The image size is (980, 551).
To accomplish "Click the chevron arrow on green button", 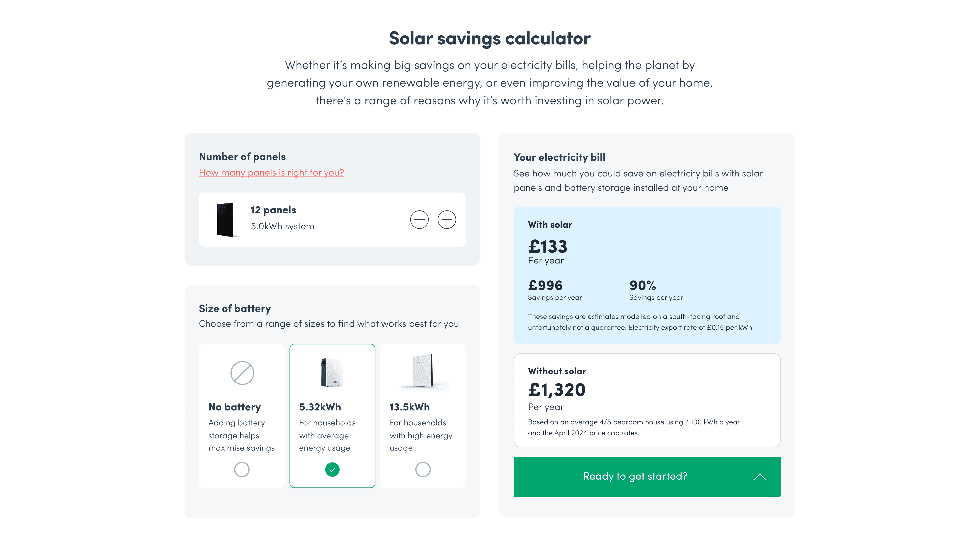I will [759, 477].
